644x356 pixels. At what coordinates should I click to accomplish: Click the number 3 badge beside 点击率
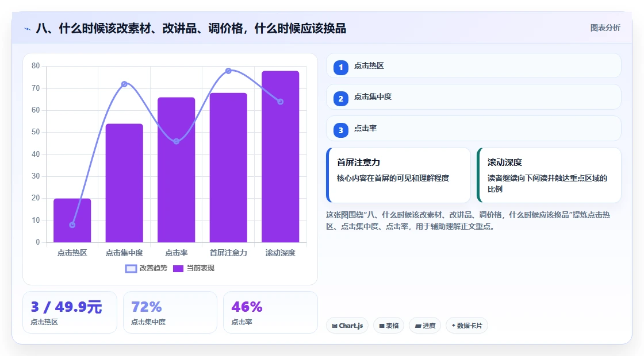pos(341,130)
